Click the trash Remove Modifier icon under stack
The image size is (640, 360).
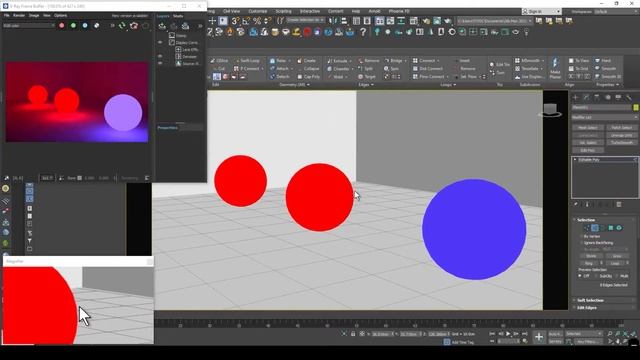[x=619, y=204]
